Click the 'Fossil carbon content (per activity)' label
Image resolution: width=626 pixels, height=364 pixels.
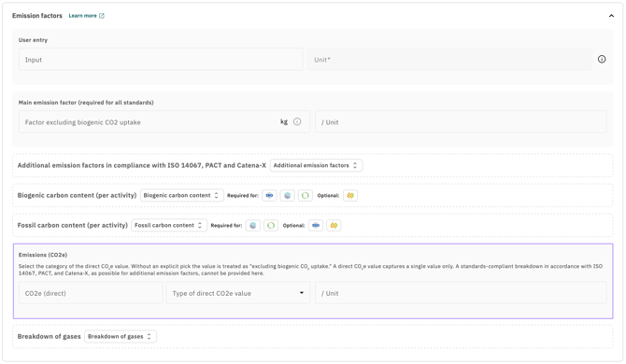coord(73,225)
